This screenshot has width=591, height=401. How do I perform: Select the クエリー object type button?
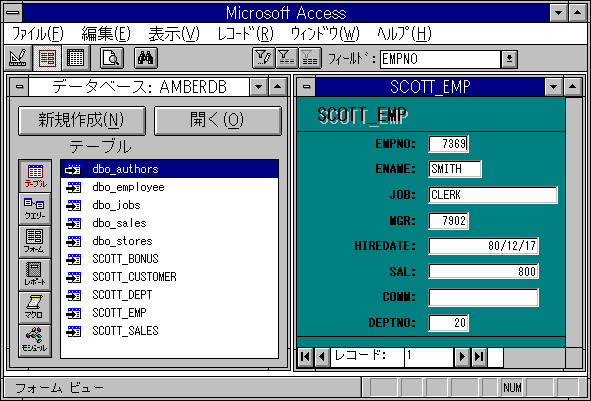pyautogui.click(x=35, y=209)
